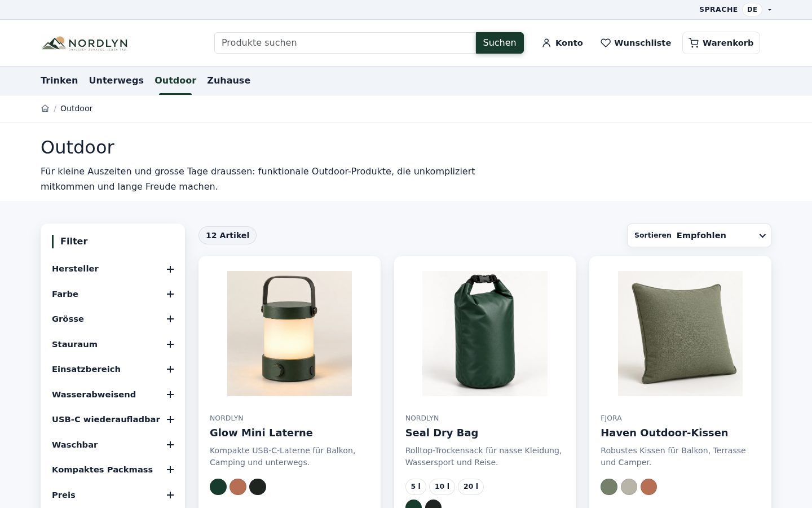Open the Glow Mini Laterne product link

click(x=261, y=433)
